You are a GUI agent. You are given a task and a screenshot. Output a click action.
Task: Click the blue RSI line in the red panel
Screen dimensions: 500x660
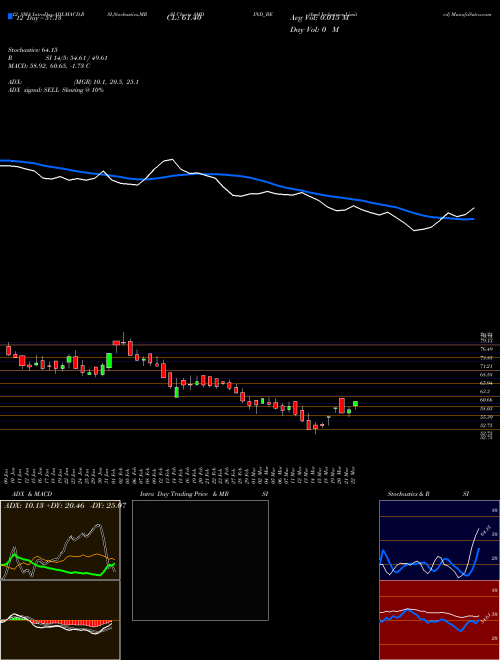(429, 620)
